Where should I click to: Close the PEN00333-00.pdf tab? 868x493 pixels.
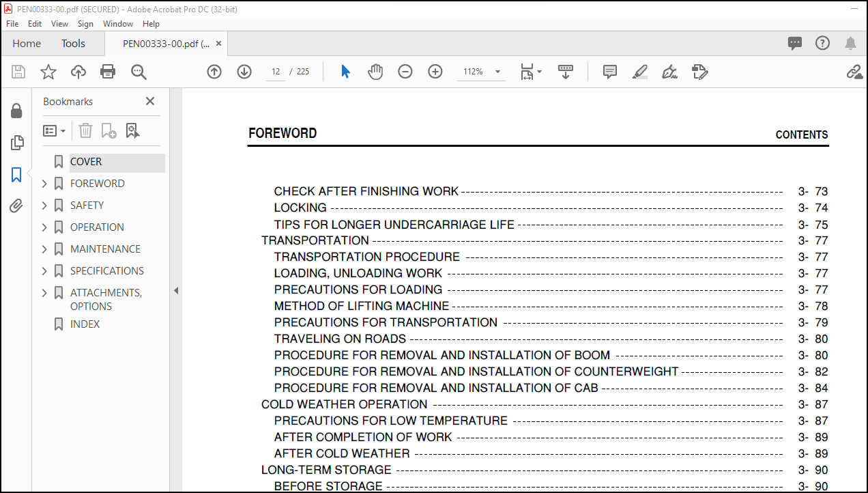(219, 43)
